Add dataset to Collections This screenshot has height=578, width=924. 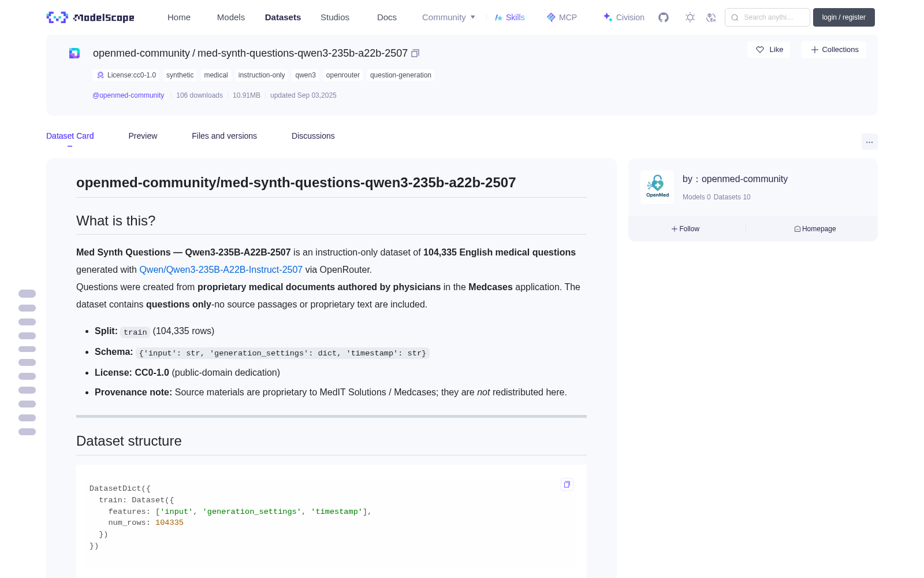point(834,50)
